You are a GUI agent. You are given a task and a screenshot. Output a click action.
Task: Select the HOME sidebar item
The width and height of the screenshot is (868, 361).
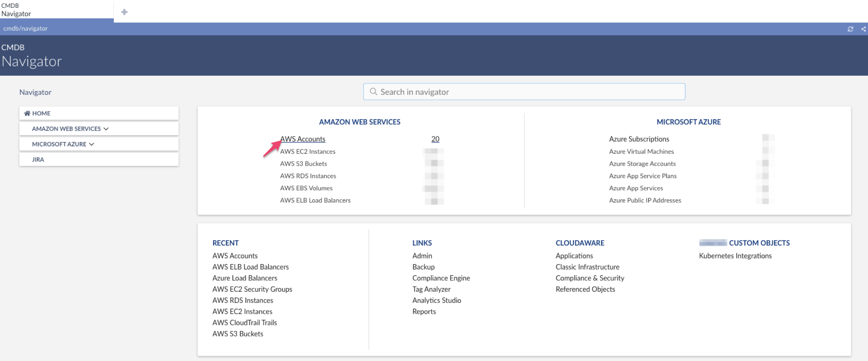pos(99,113)
